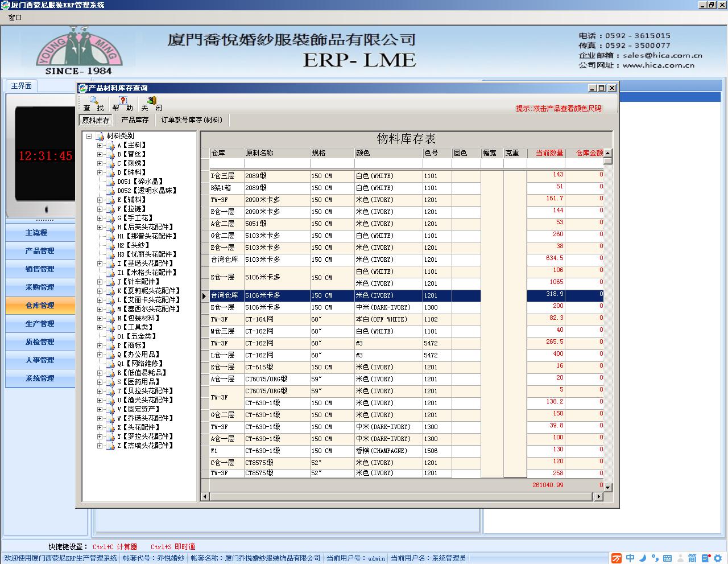Click the 本白(OFF WHITE) color cell
728x564 pixels.
pyautogui.click(x=388, y=319)
